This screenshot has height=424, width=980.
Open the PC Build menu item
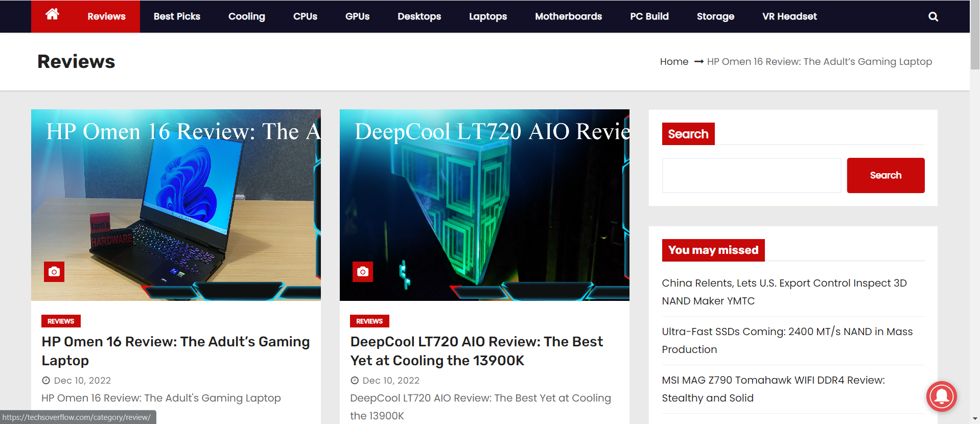tap(649, 16)
